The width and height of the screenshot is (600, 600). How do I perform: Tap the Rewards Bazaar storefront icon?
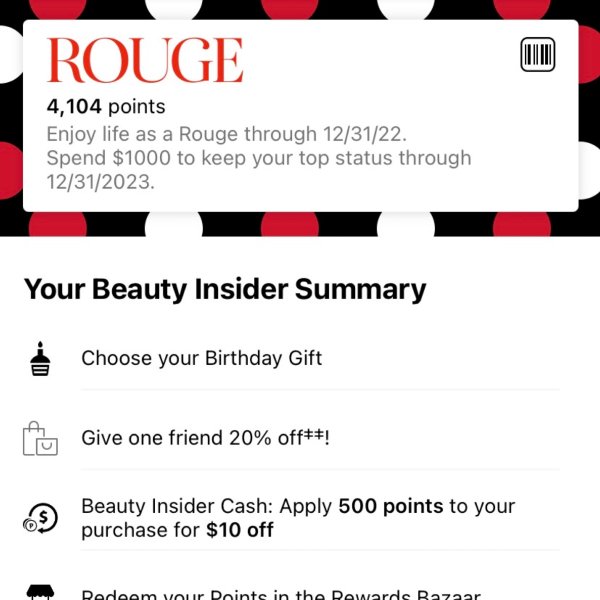coord(40,592)
